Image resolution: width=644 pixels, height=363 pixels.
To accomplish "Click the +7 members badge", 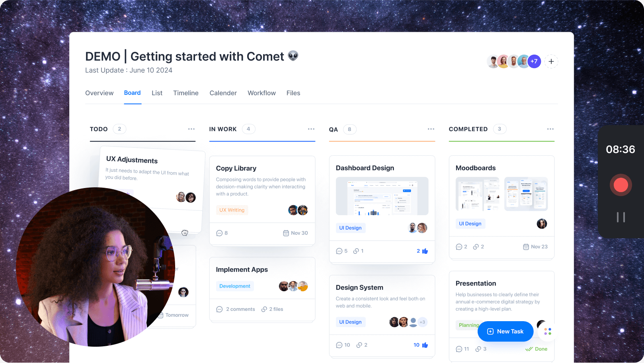I will (x=534, y=61).
